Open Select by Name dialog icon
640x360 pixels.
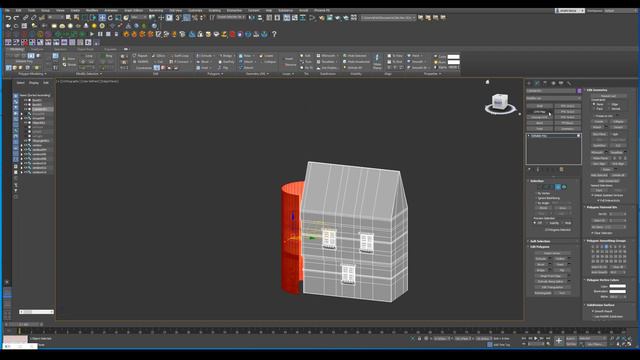76,18
